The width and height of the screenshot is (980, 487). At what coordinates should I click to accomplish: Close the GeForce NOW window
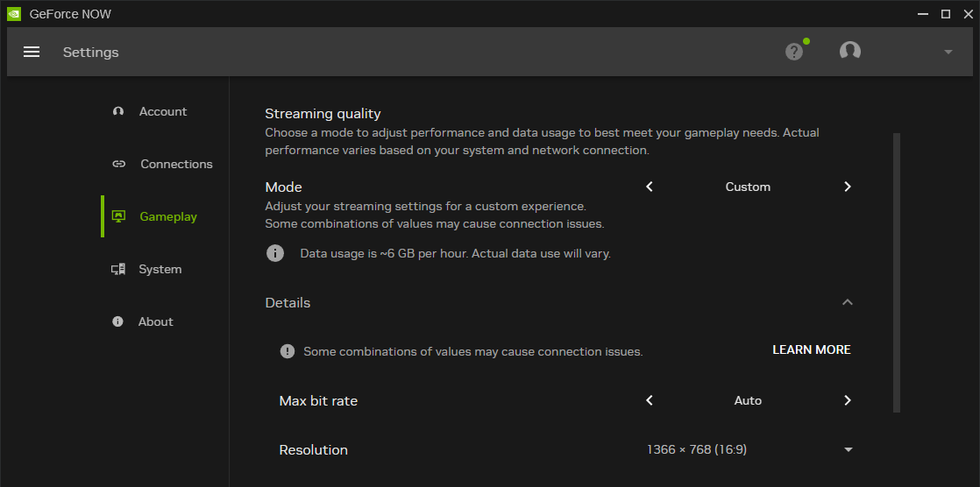pyautogui.click(x=968, y=14)
